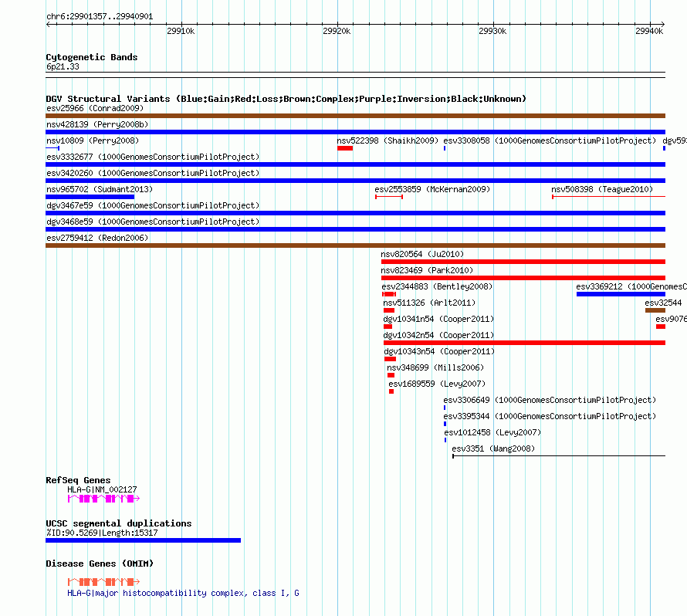Click the chr6:29901357..29940901 coordinates label
Viewport: 687px width, 616px height.
point(100,17)
